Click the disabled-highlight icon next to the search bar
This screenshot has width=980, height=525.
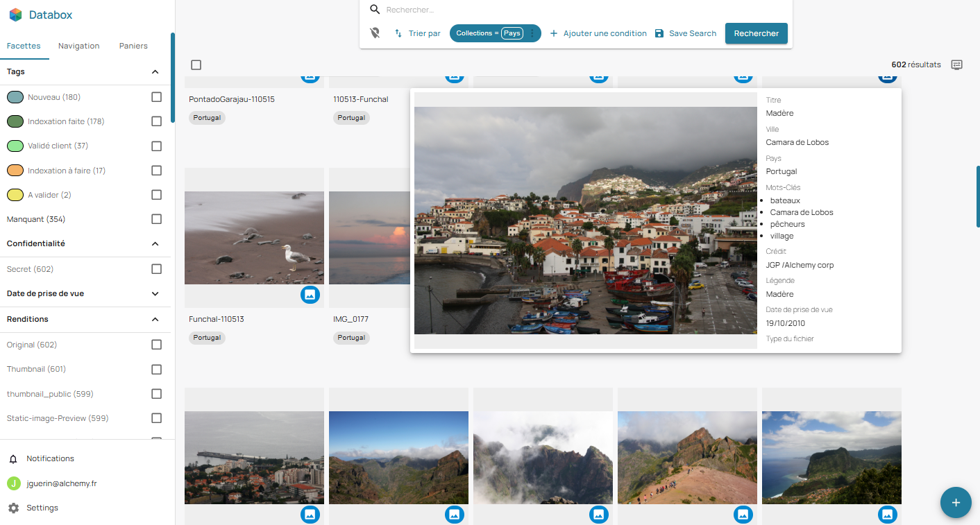[375, 33]
